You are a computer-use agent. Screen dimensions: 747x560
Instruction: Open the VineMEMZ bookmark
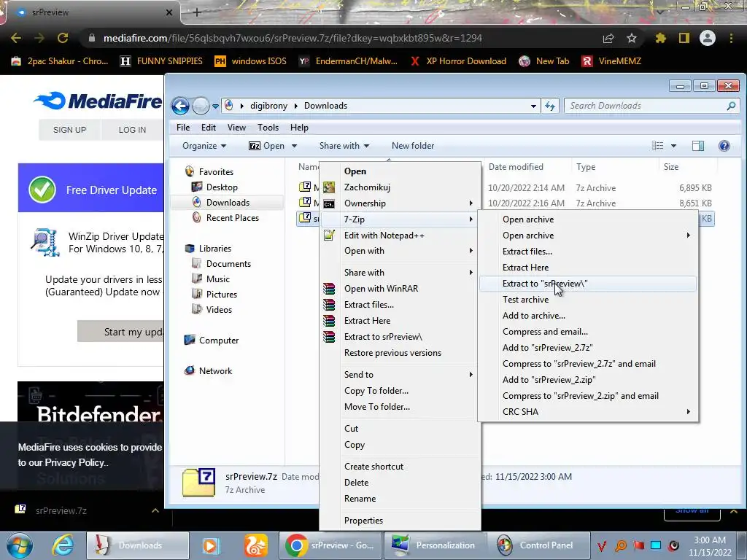[612, 61]
